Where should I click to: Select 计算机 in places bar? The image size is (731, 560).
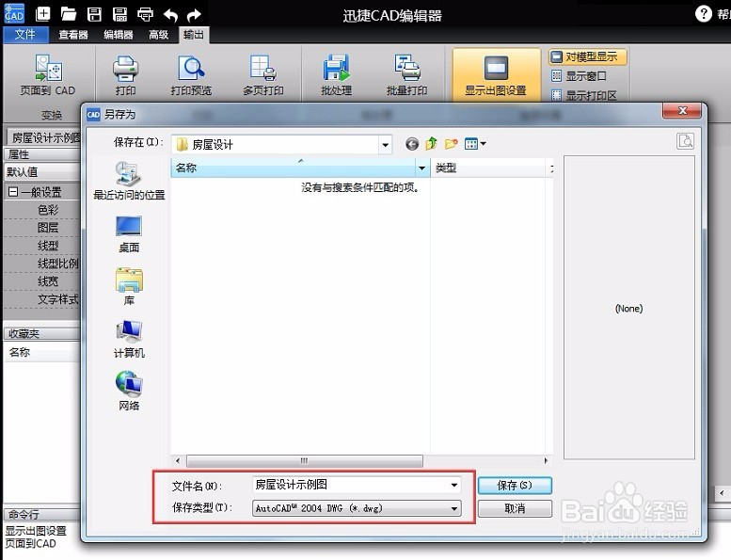tap(129, 340)
